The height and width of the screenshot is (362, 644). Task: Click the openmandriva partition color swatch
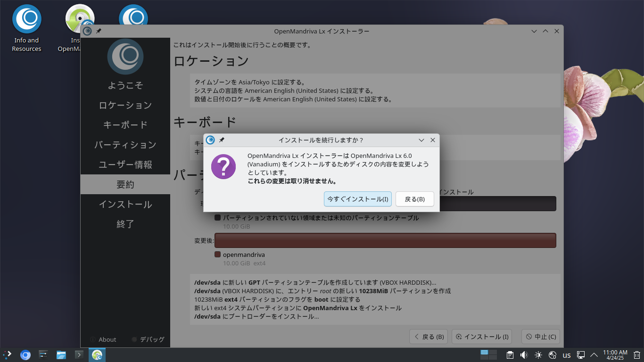[218, 255]
